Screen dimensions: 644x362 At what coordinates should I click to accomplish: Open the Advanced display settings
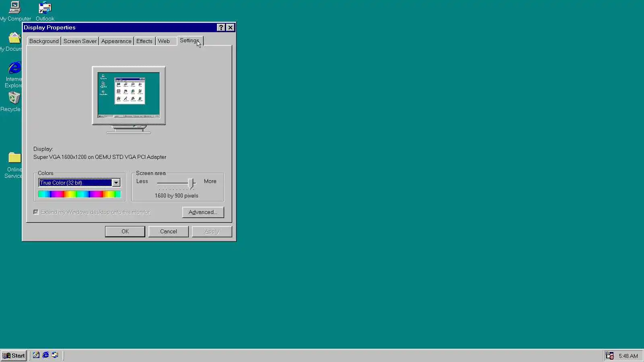[x=203, y=212]
